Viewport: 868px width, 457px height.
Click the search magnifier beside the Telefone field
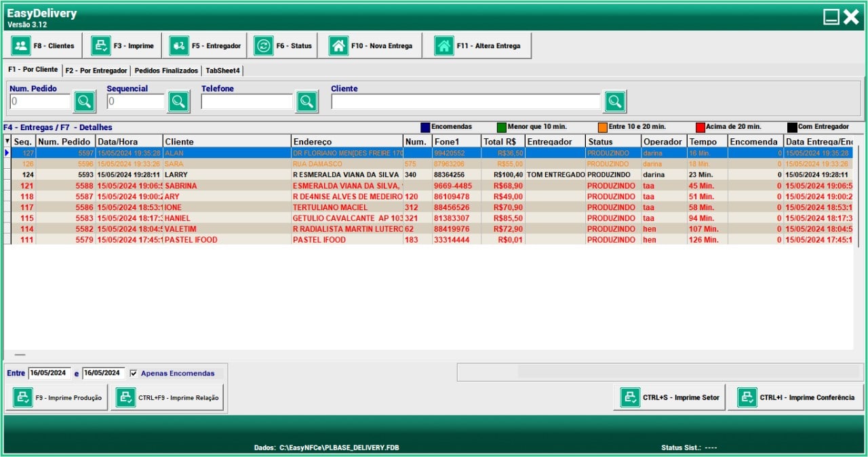coord(307,102)
